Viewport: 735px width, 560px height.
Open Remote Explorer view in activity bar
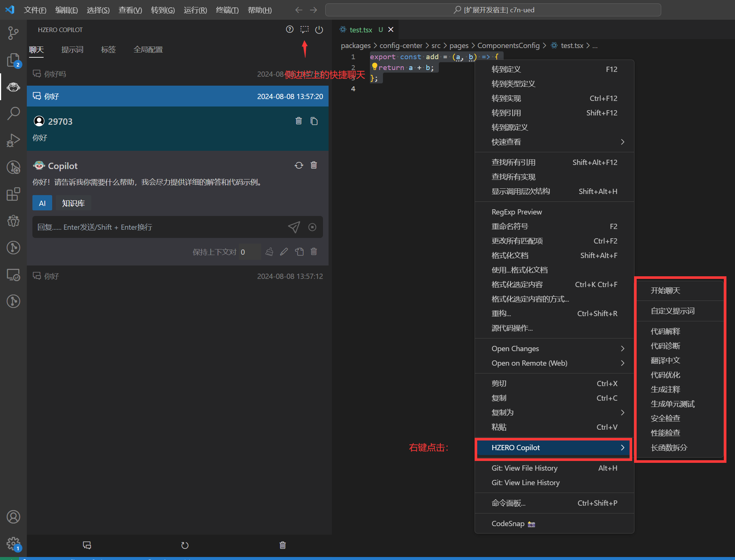pos(13,275)
